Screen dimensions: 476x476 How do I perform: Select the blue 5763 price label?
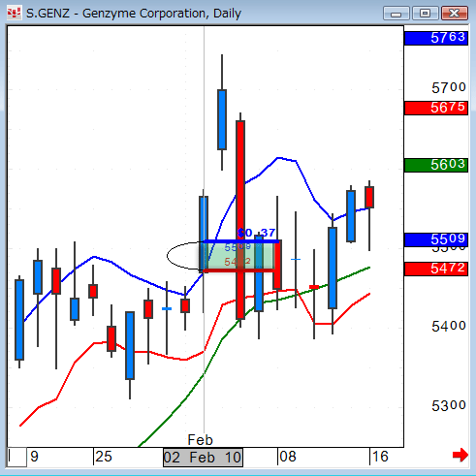436,38
